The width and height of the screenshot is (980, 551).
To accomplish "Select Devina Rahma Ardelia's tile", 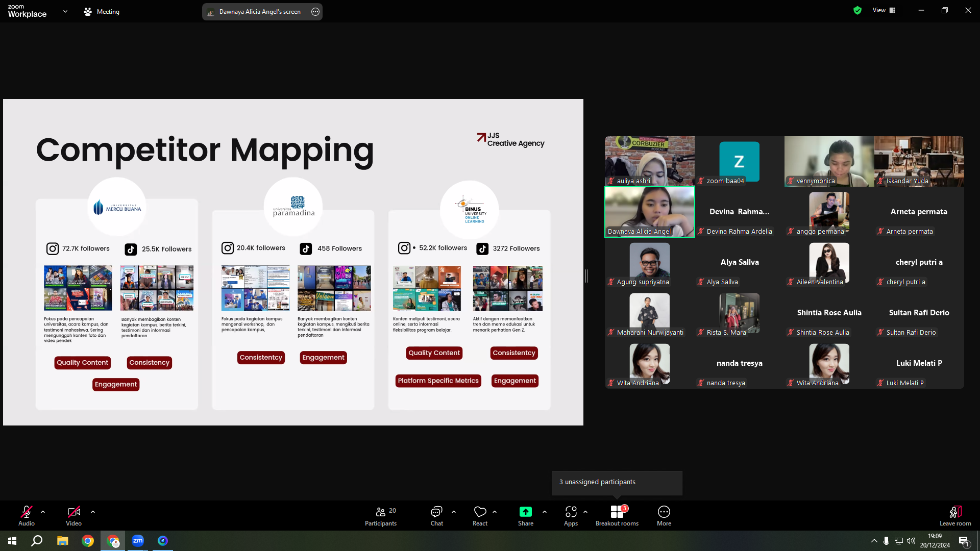I will click(x=740, y=212).
